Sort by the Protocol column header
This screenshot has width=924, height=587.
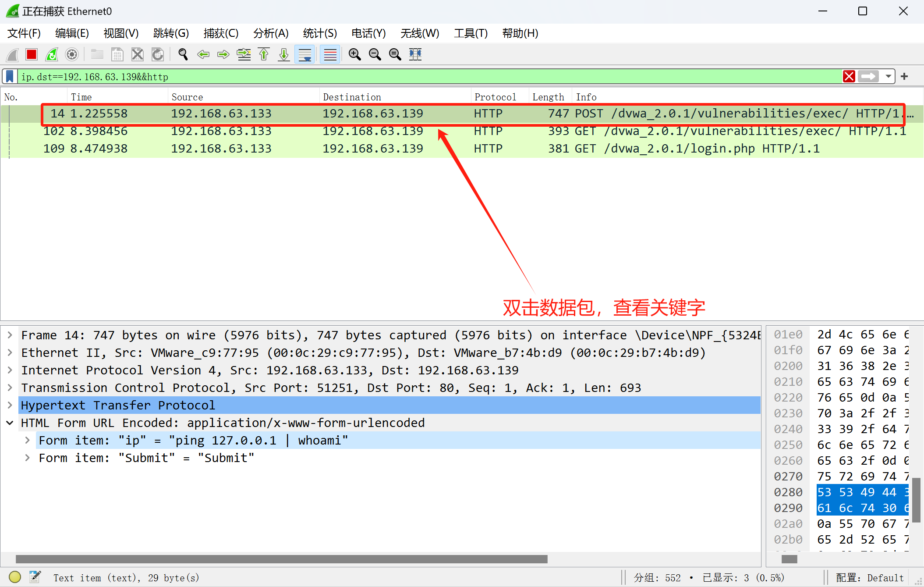pos(500,97)
